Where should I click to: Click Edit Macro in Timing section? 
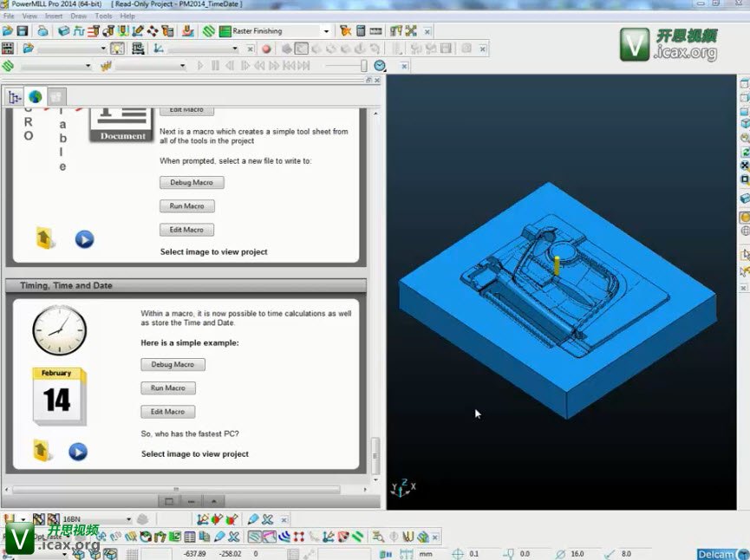coord(168,412)
